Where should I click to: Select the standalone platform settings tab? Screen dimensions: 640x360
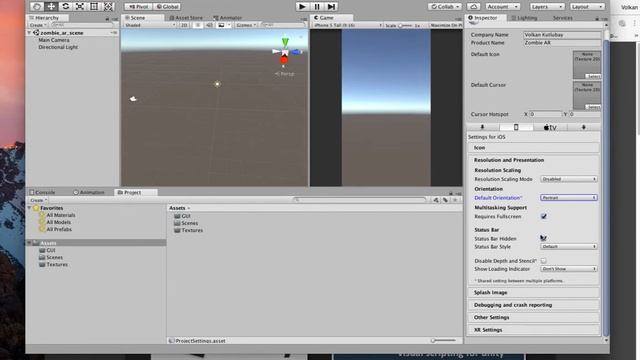coord(483,127)
